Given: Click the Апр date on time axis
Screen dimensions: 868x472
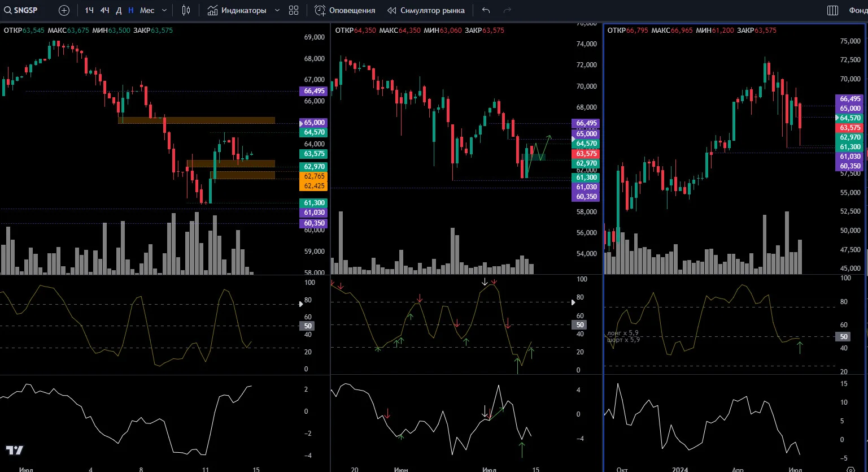Looking at the screenshot, I should click(x=738, y=469).
